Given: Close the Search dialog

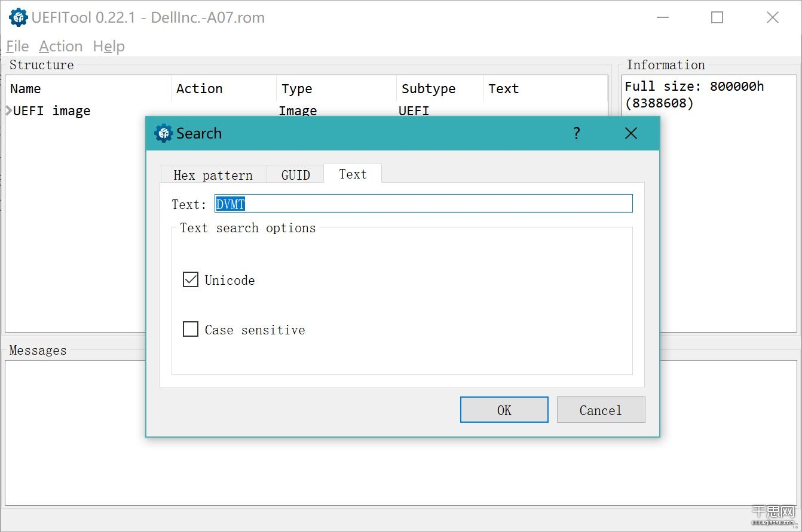Looking at the screenshot, I should tap(631, 133).
